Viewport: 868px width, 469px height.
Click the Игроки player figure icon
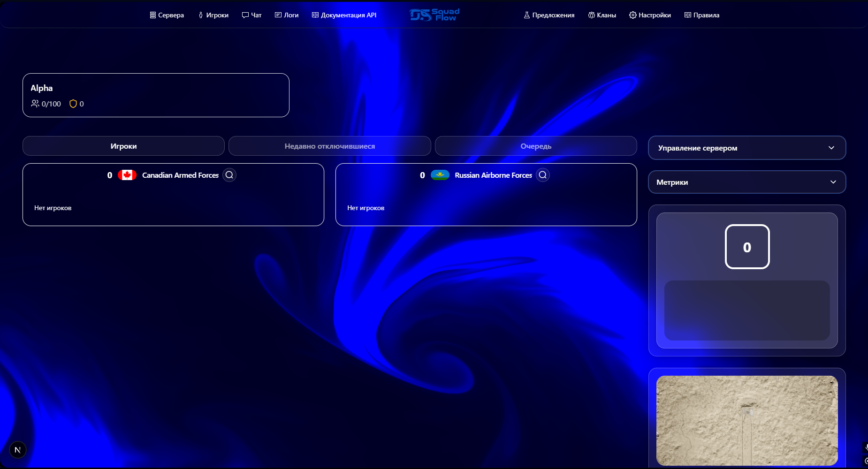coord(201,15)
